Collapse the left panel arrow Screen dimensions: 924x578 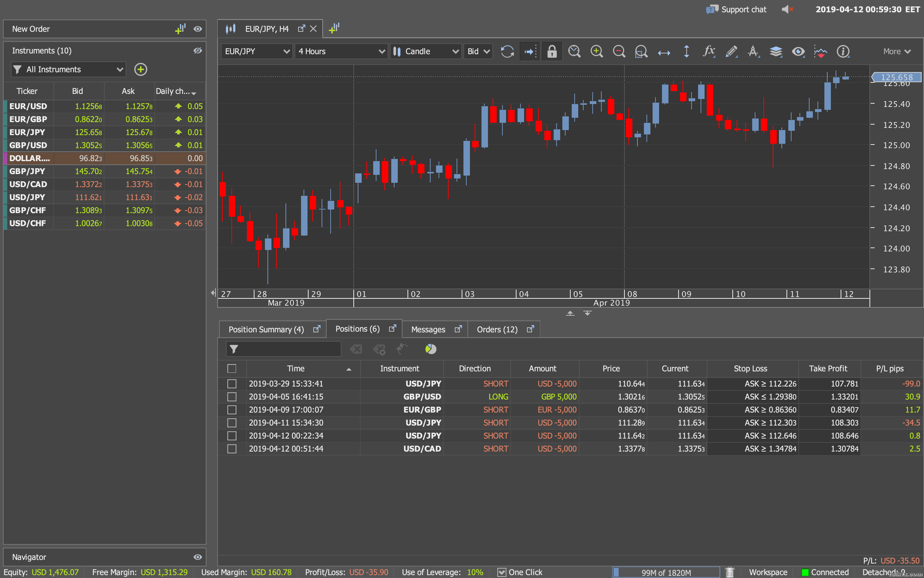point(213,293)
